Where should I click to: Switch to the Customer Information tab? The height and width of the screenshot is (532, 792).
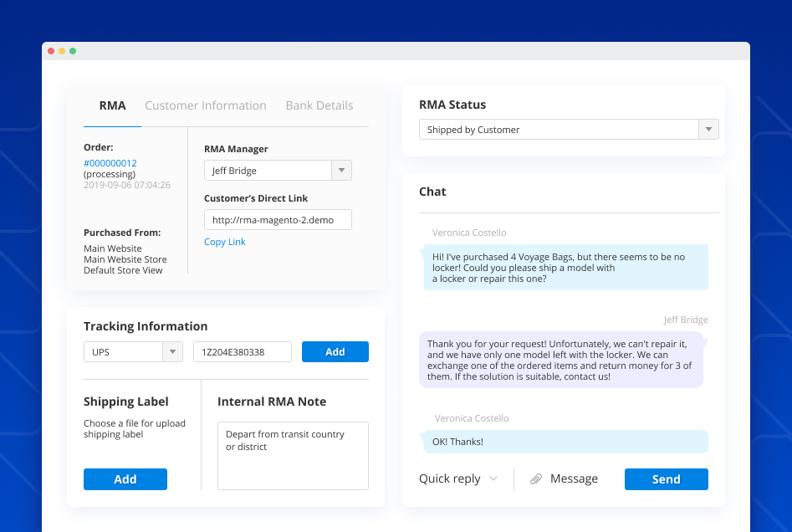click(205, 105)
